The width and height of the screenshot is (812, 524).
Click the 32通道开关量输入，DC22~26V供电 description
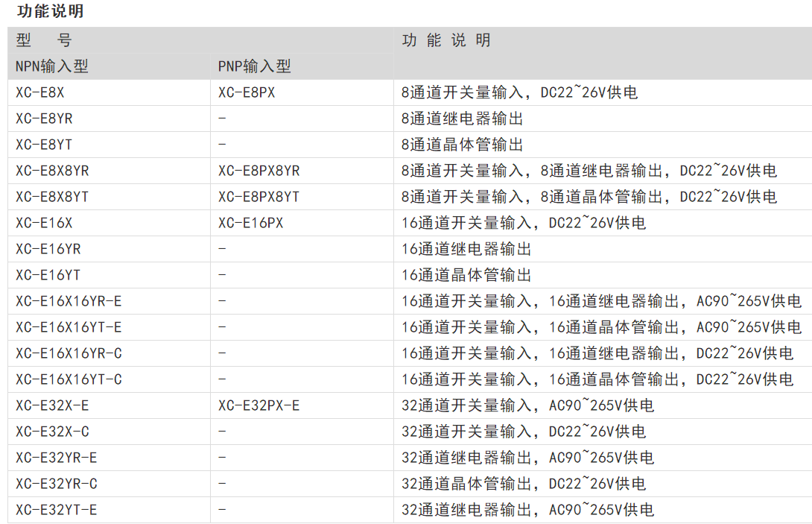click(524, 432)
